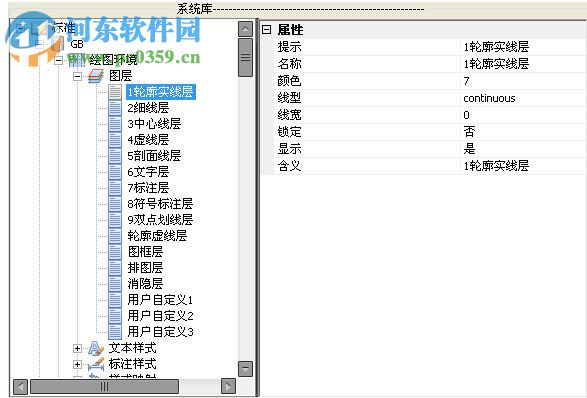Click the tree scroll up arrow
The height and width of the screenshot is (398, 587).
click(x=245, y=29)
